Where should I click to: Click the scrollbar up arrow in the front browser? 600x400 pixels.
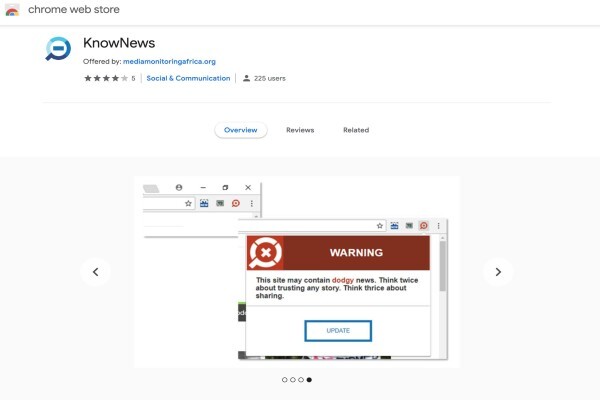[x=442, y=238]
